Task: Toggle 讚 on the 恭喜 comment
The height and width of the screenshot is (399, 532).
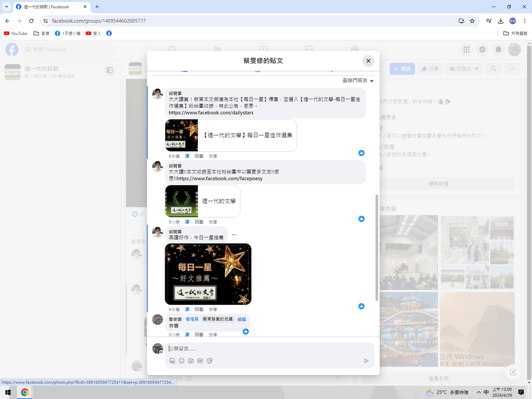Action: click(x=187, y=335)
